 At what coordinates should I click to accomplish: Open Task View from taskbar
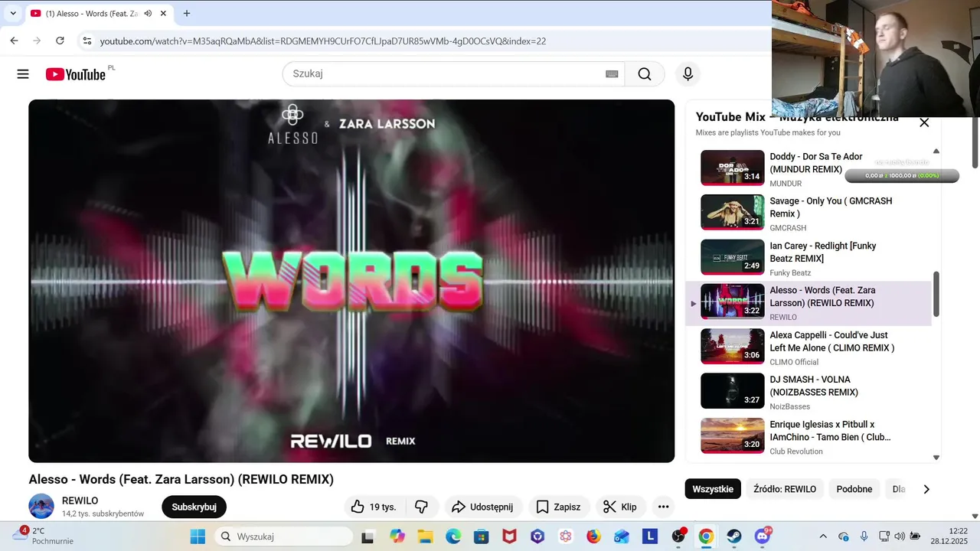(x=367, y=536)
